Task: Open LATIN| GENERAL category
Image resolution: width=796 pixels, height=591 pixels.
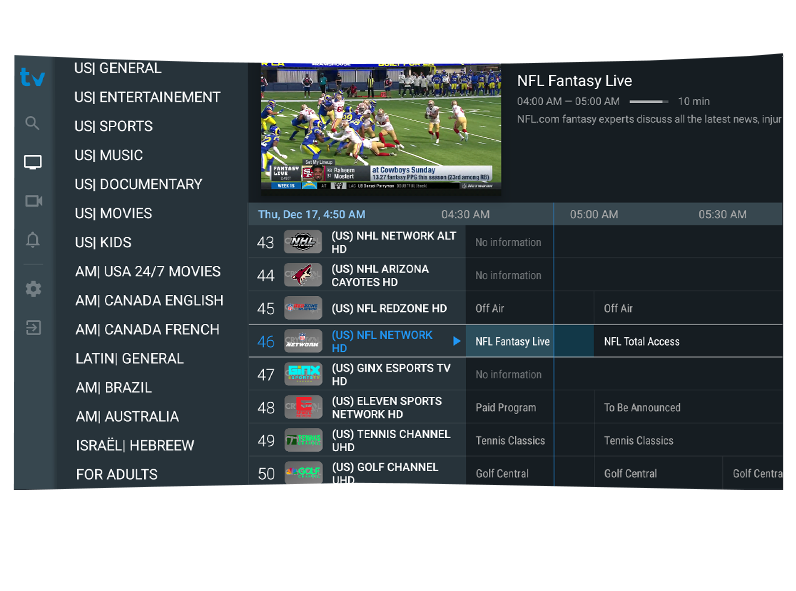Action: pyautogui.click(x=129, y=358)
